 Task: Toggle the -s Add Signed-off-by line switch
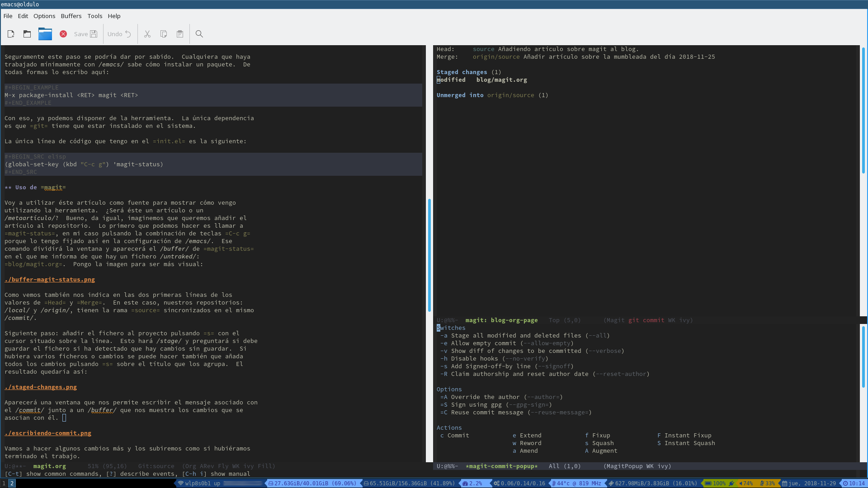click(x=507, y=366)
